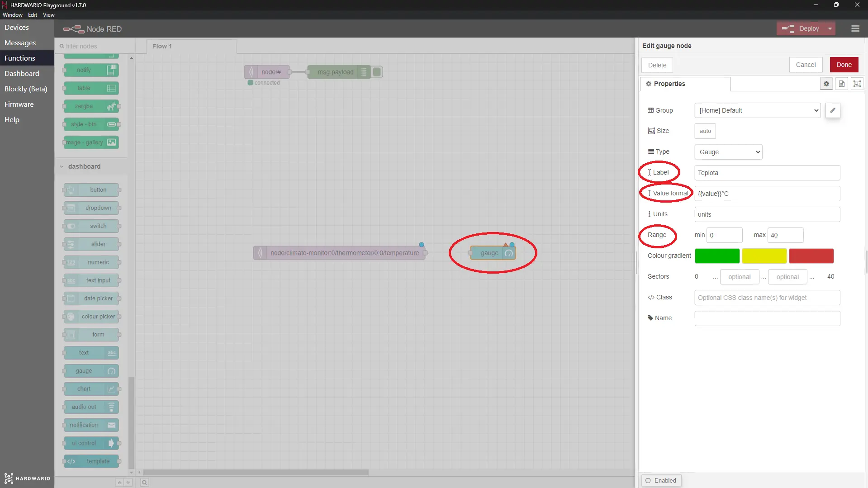Go to the Dashboard section
The width and height of the screenshot is (868, 488).
[27, 74]
